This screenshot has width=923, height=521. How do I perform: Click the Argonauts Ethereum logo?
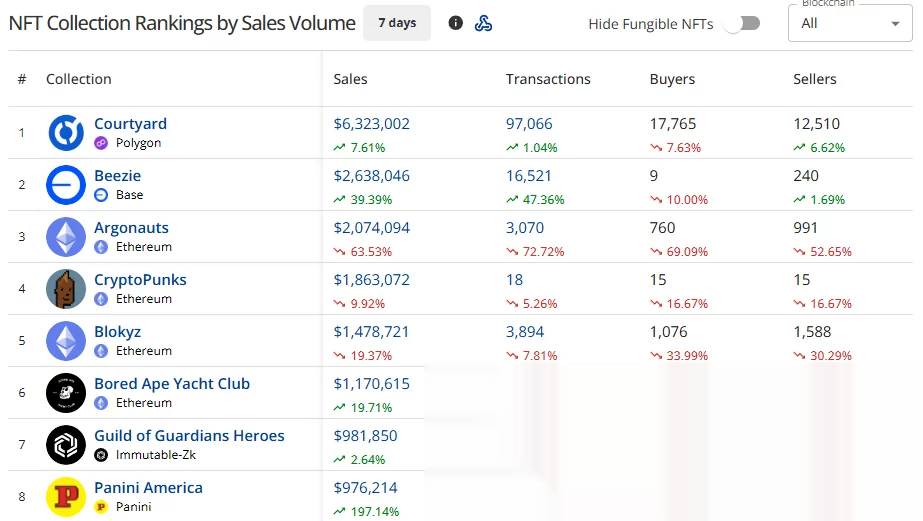coord(66,237)
